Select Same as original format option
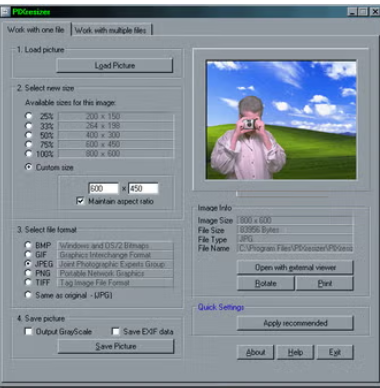 28,295
